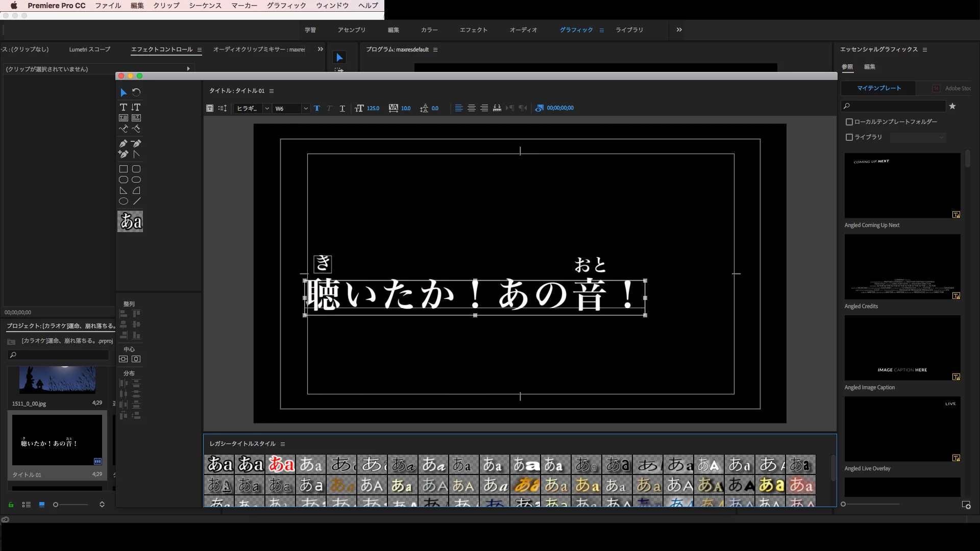980x551 pixels.
Task: Open the New Title Based on Current icon
Action: point(210,108)
